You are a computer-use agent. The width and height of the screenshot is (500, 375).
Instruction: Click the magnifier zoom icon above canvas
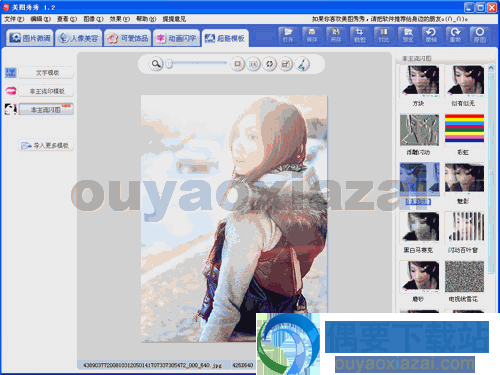tap(156, 64)
